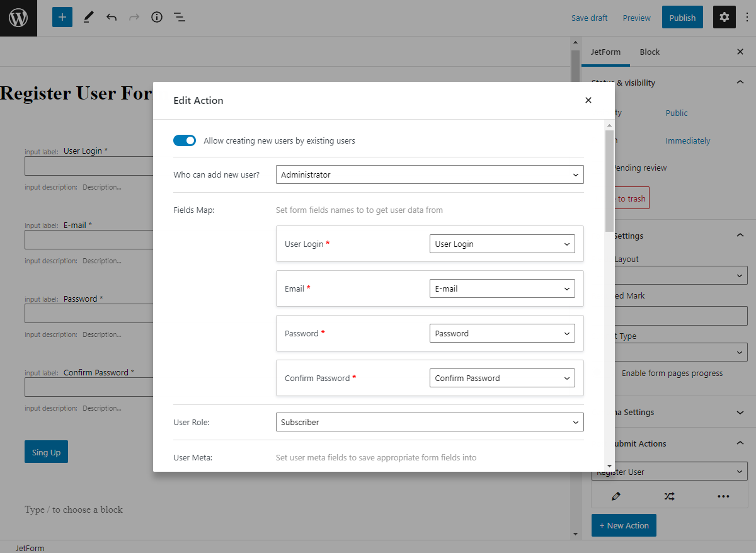Open the ellipsis menu under Register User
This screenshot has height=553, width=756.
tap(723, 496)
